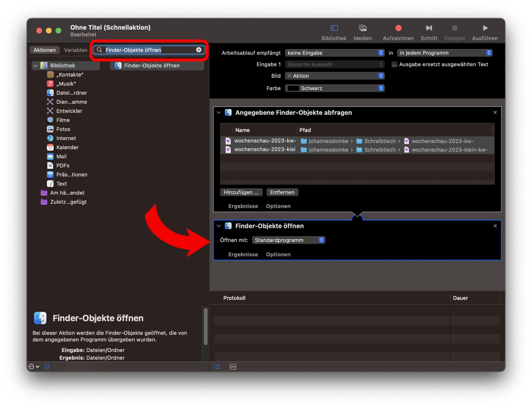Viewport: 532px width, 407px height.
Task: Open the in jedem Programm dropdown
Action: tap(445, 53)
